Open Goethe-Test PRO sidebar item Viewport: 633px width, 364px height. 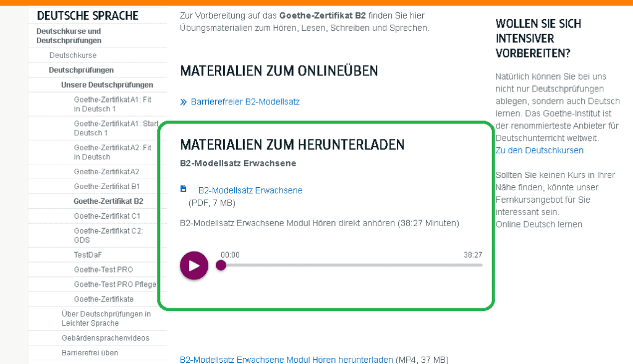(x=103, y=269)
